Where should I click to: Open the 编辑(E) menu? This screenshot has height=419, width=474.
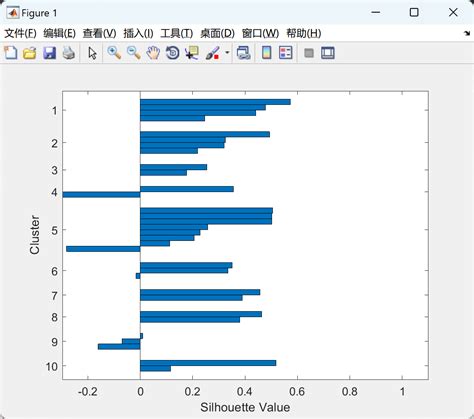pyautogui.click(x=59, y=33)
